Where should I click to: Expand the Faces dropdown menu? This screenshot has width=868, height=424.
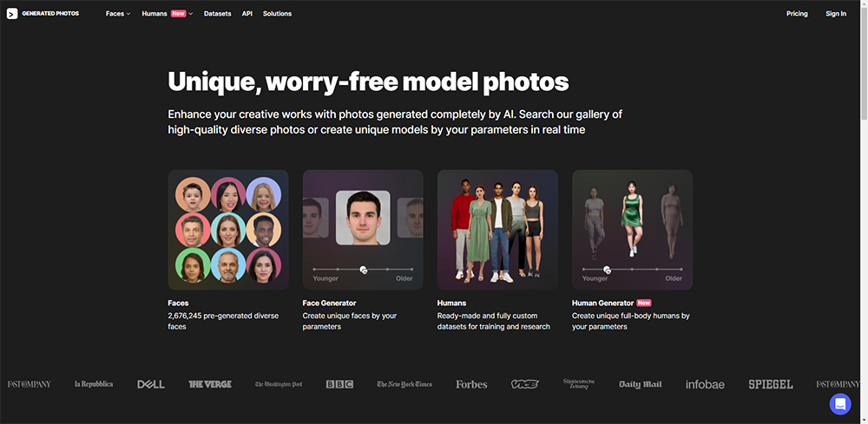[118, 14]
